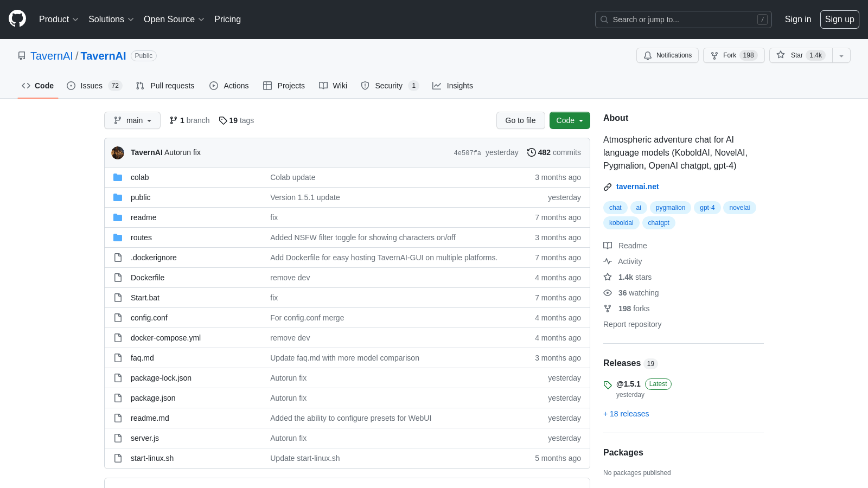Click the link icon beside tavernai.net
This screenshot has width=868, height=488.
click(x=608, y=187)
